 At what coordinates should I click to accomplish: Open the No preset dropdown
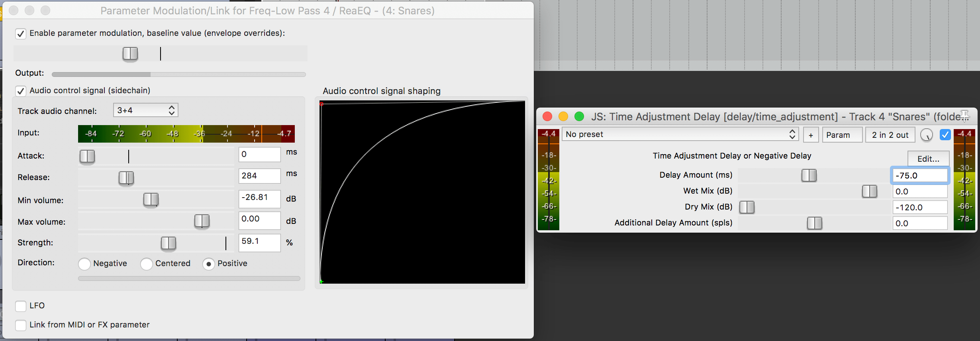680,135
